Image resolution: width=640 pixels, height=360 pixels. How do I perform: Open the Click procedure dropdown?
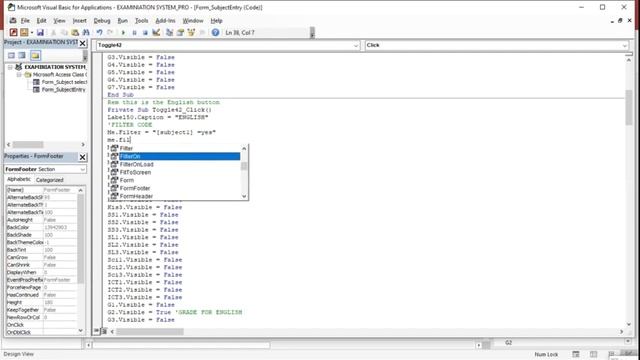[x=624, y=45]
